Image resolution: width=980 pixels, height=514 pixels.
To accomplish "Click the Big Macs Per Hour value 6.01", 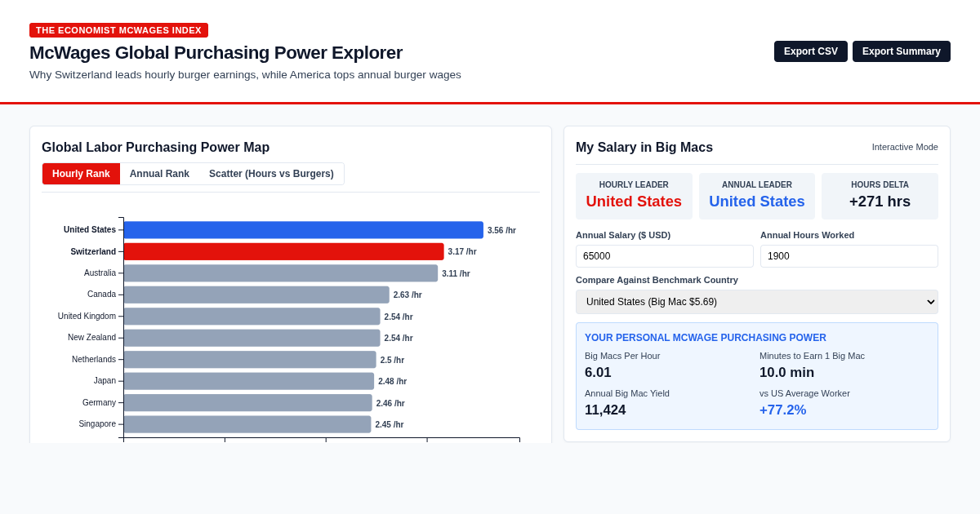I will pos(598,373).
